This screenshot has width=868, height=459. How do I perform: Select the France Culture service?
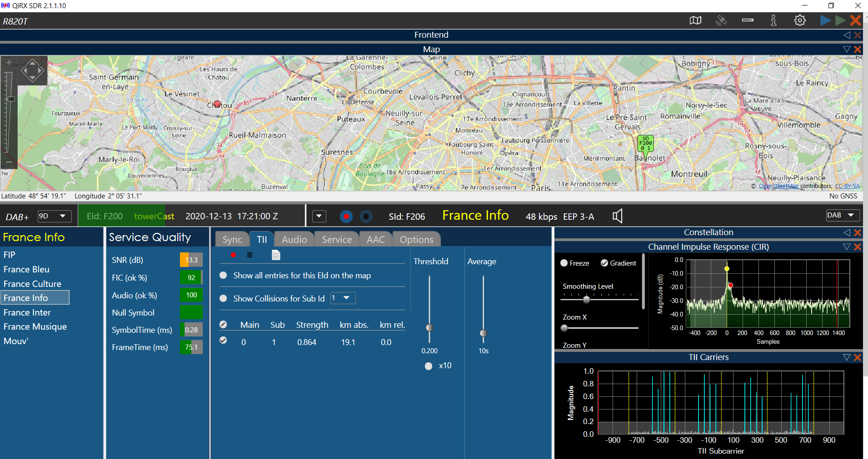tap(32, 284)
